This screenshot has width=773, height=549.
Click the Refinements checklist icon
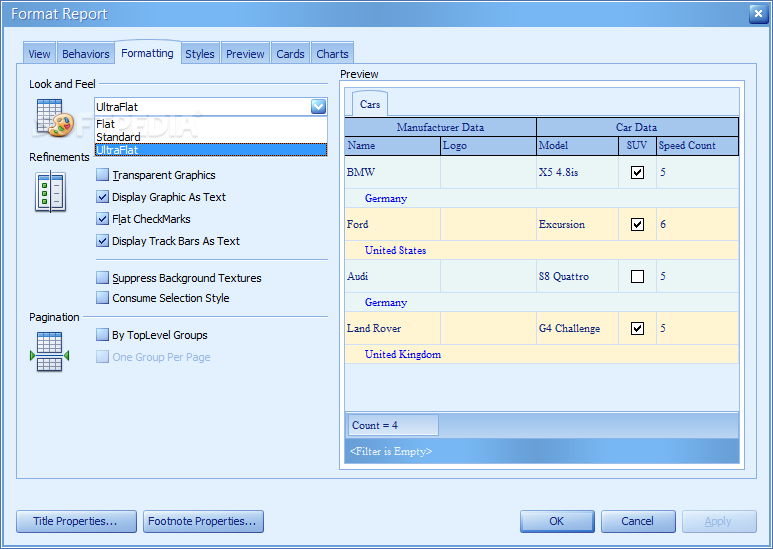[x=50, y=192]
